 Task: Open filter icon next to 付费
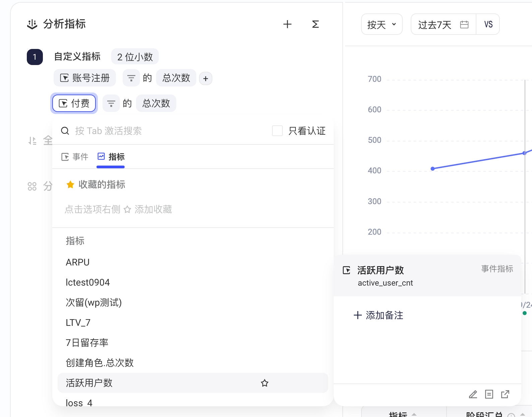(111, 104)
